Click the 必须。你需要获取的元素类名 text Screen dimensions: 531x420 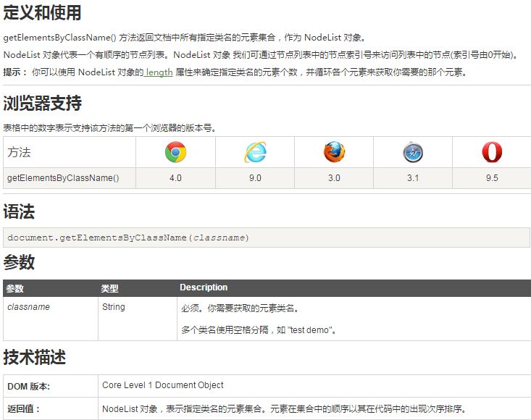coord(240,308)
